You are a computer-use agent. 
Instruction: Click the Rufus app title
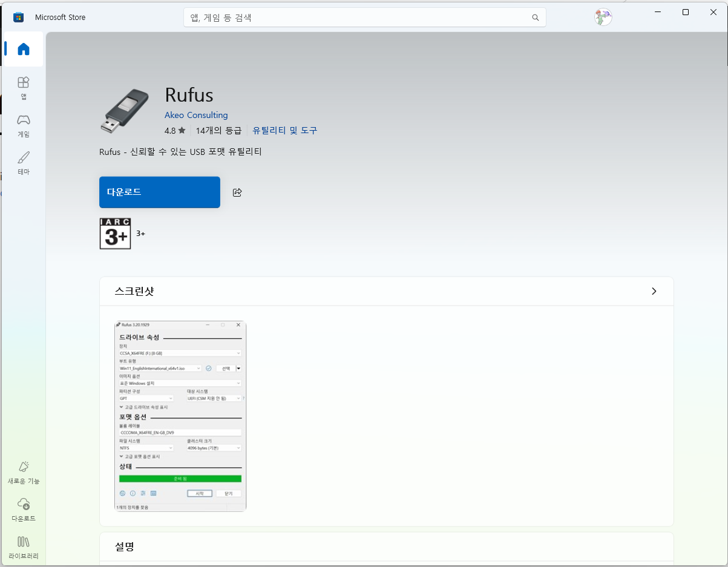pos(189,95)
